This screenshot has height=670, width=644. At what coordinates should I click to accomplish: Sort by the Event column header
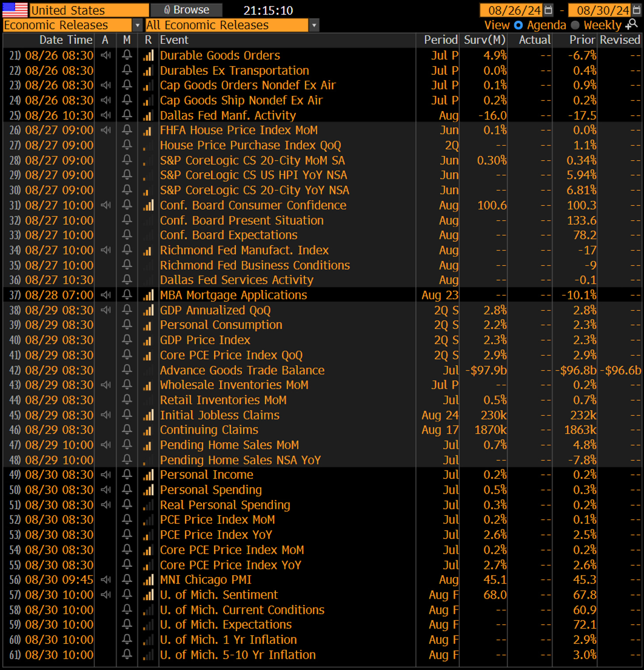(x=174, y=40)
